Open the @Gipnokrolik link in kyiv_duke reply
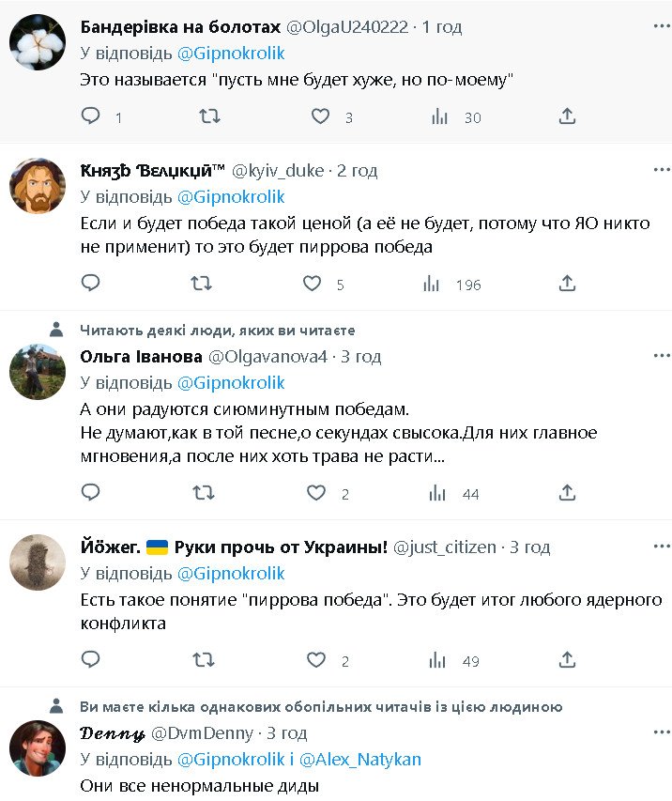Image resolution: width=672 pixels, height=801 pixels. [x=230, y=197]
